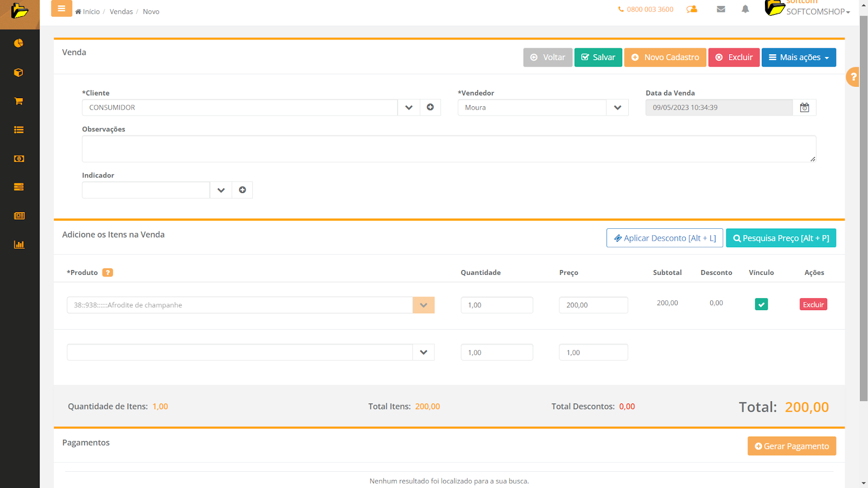
Task: Open the notifications bell icon
Action: pos(745,9)
